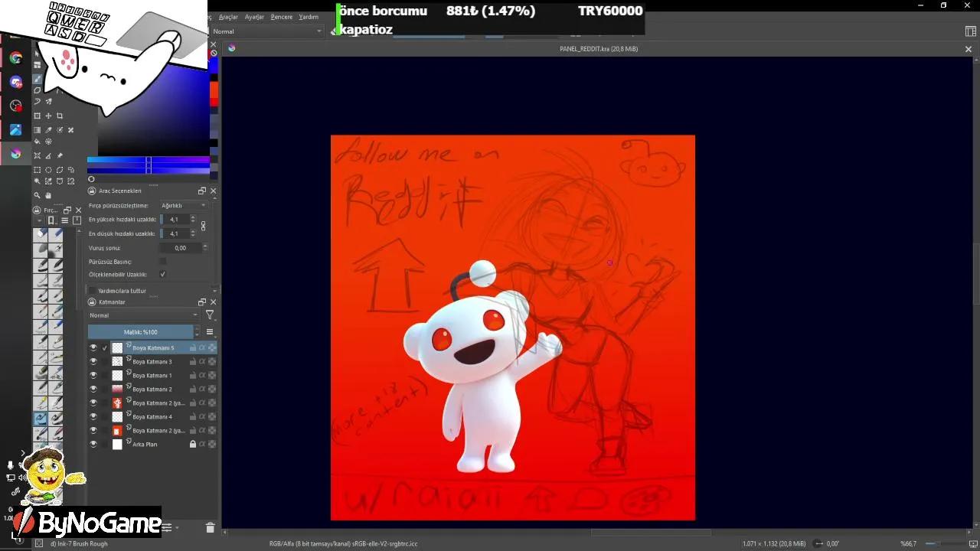This screenshot has height=551, width=980.
Task: Hide the Boya Katmanı 1 layer
Action: click(93, 375)
